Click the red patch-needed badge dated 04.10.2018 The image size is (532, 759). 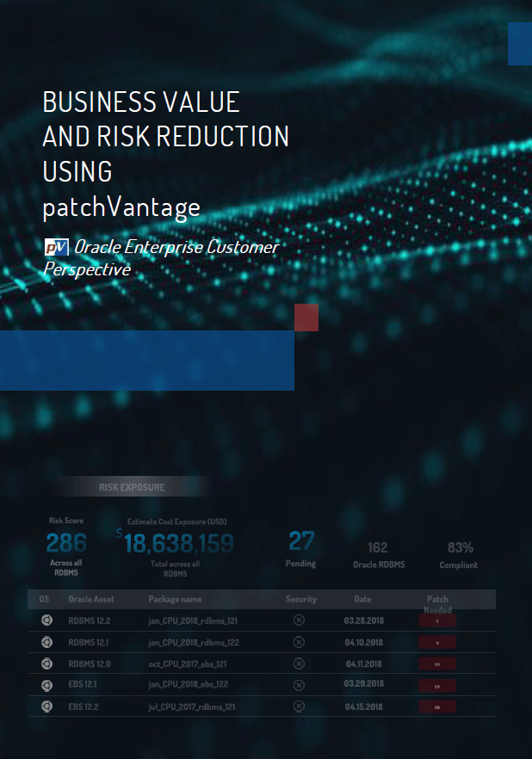(x=437, y=643)
